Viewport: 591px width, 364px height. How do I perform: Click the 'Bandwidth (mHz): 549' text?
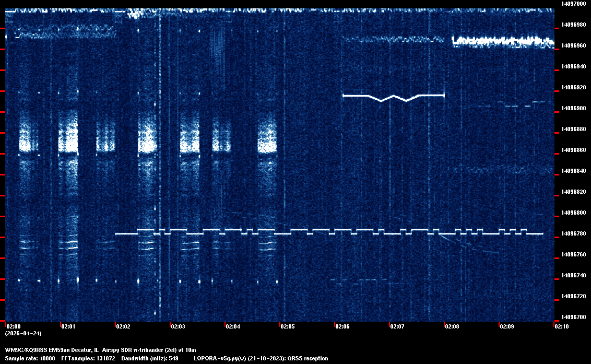150,358
